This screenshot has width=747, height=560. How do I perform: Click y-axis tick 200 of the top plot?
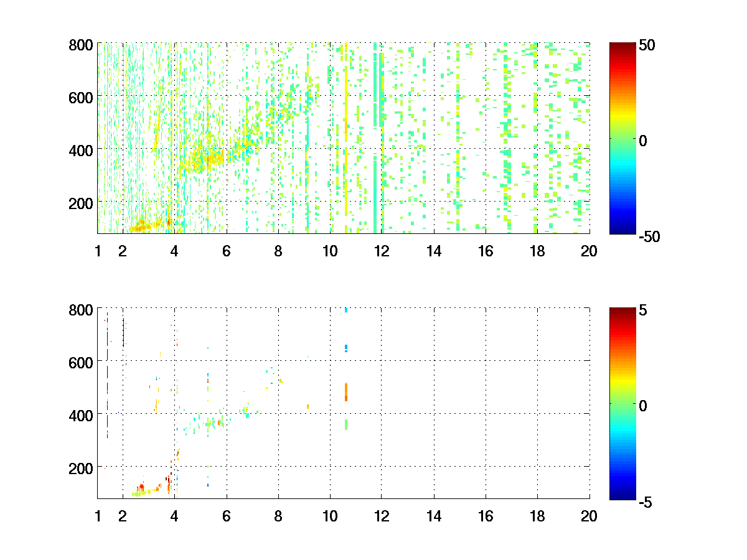point(80,203)
